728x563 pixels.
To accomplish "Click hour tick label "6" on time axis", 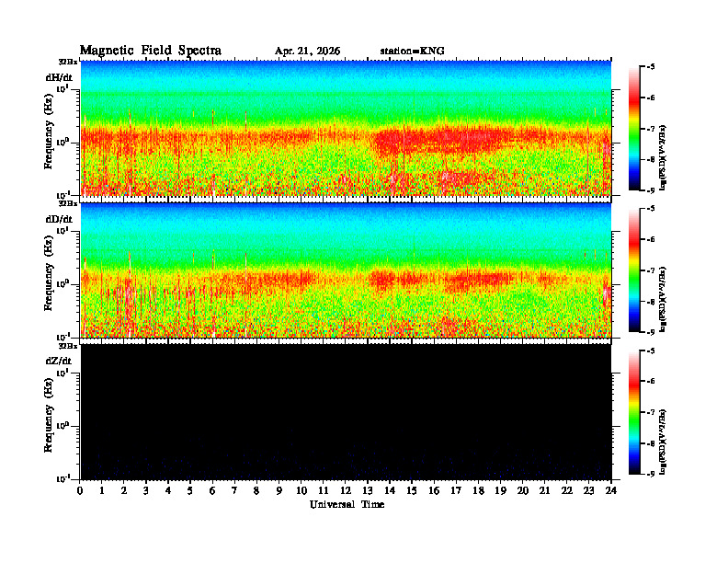I will (212, 491).
